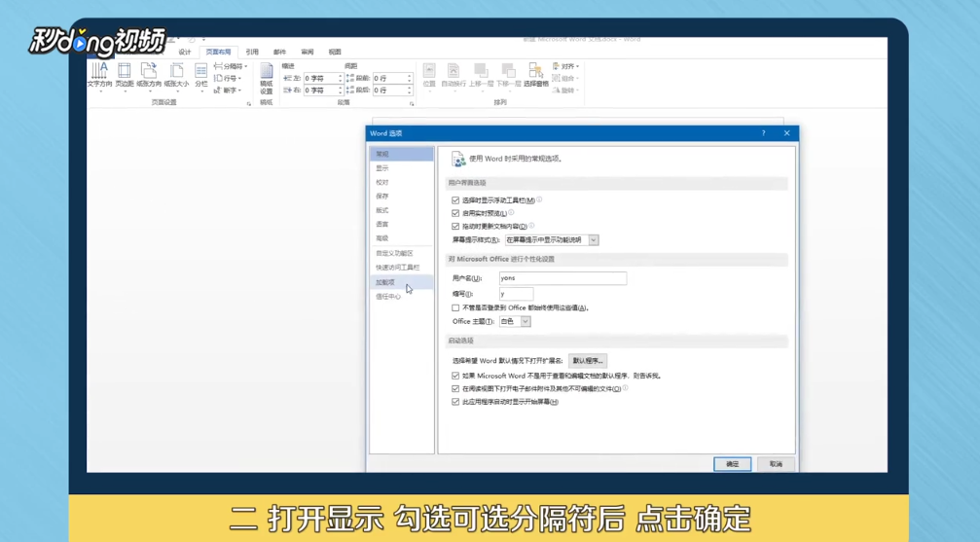This screenshot has width=980, height=542.
Task: Click Rotate (旋转) icon in Arrange group
Action: tap(564, 90)
